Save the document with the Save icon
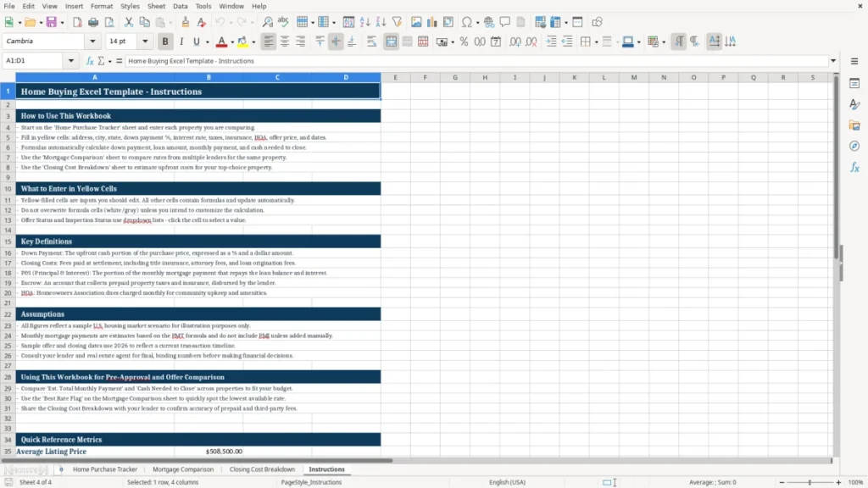Viewport: 868px width, 488px height. pyautogui.click(x=52, y=22)
